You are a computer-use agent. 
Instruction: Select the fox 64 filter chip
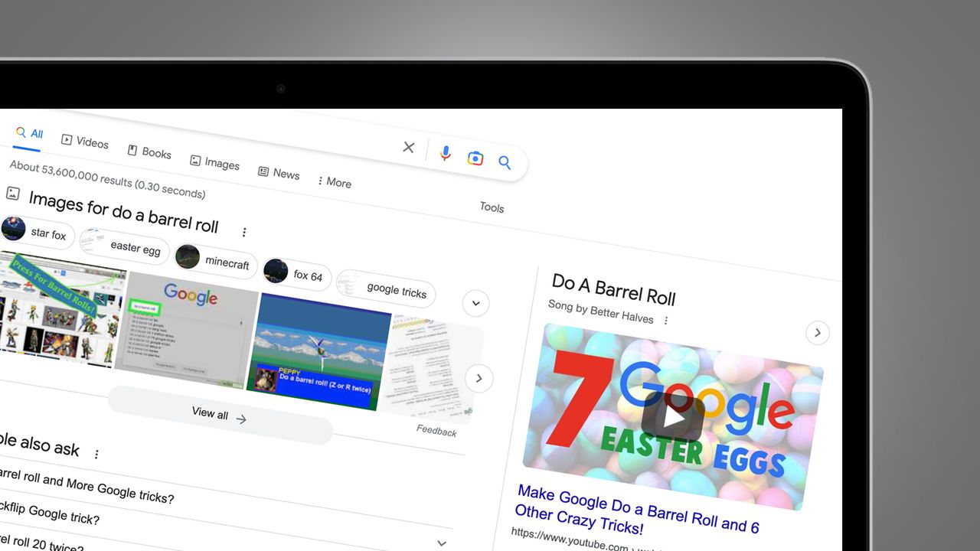296,274
